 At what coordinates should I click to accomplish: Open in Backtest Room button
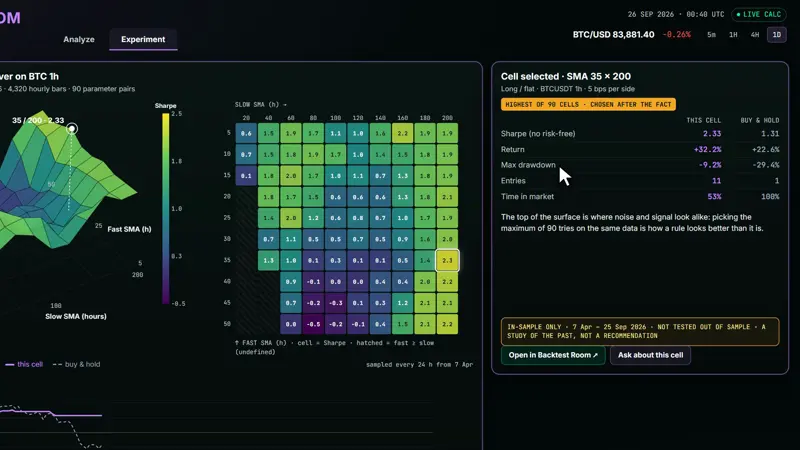coord(553,355)
